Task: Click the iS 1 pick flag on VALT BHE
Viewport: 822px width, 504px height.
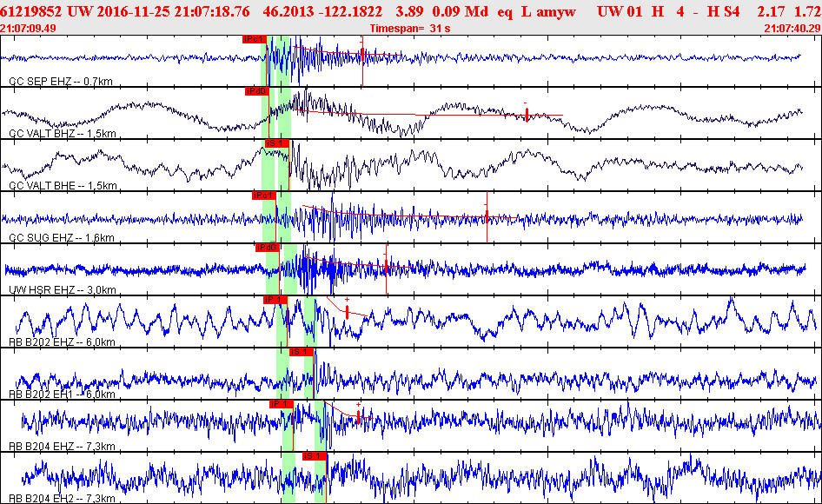Action: click(x=276, y=143)
